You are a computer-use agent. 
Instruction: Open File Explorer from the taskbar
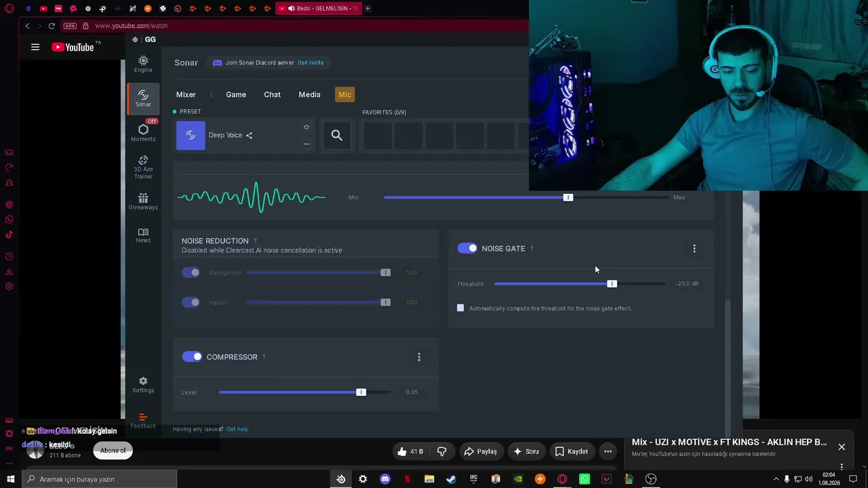429,479
